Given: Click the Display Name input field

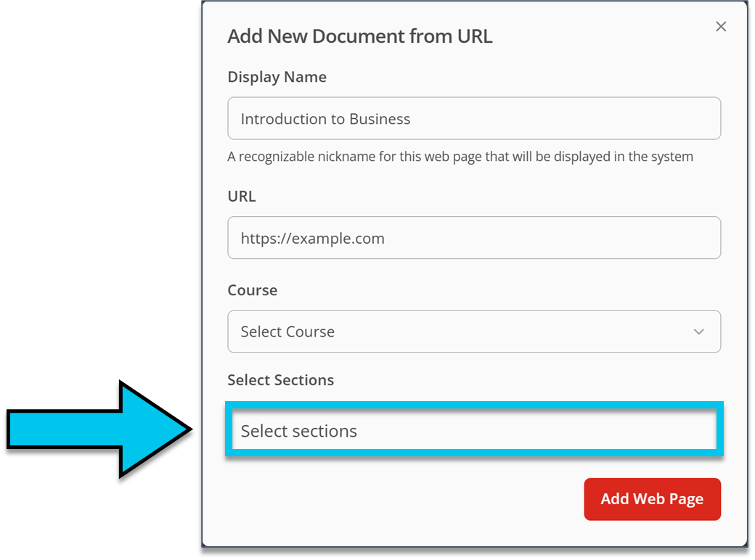Looking at the screenshot, I should 474,118.
